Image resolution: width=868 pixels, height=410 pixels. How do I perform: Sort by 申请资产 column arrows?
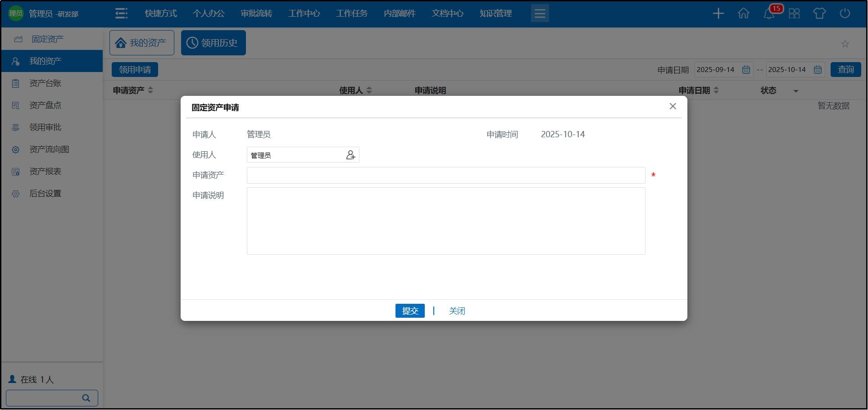(x=150, y=90)
